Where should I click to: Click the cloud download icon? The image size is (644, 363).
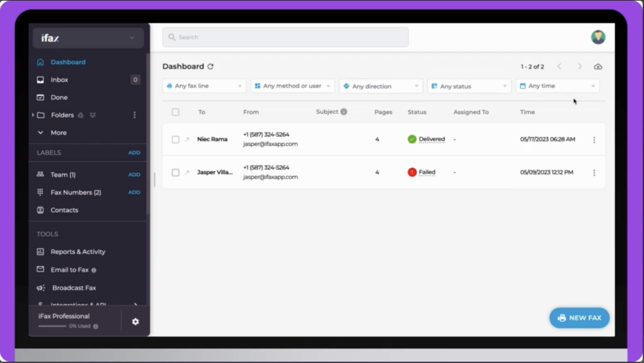(x=598, y=67)
